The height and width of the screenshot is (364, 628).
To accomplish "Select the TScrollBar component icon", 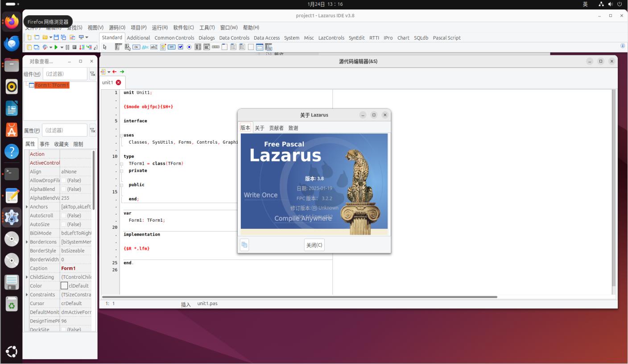I will click(x=215, y=47).
